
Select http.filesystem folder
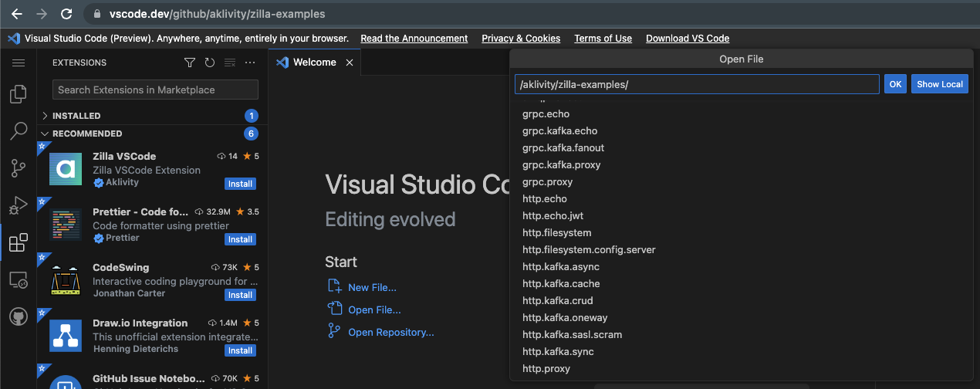coord(741,233)
